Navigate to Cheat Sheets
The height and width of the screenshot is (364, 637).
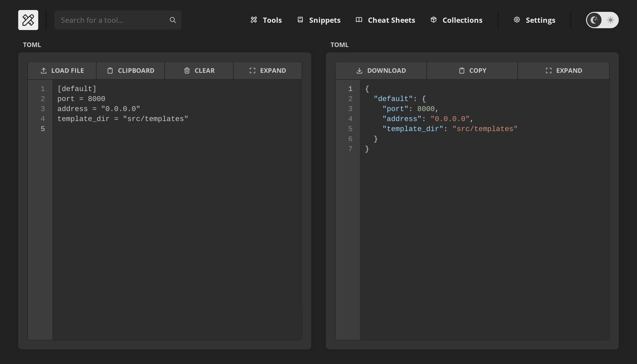click(x=385, y=20)
